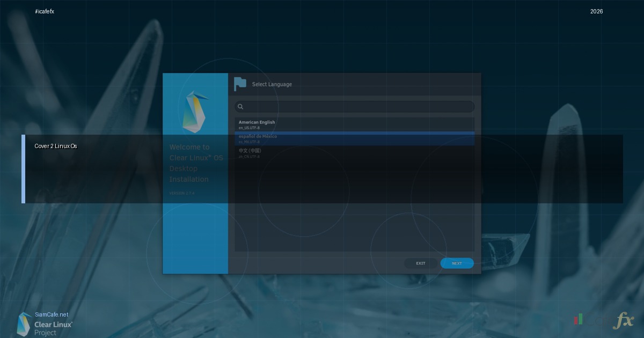The image size is (644, 338).
Task: Click the Select Language heading
Action: click(272, 84)
